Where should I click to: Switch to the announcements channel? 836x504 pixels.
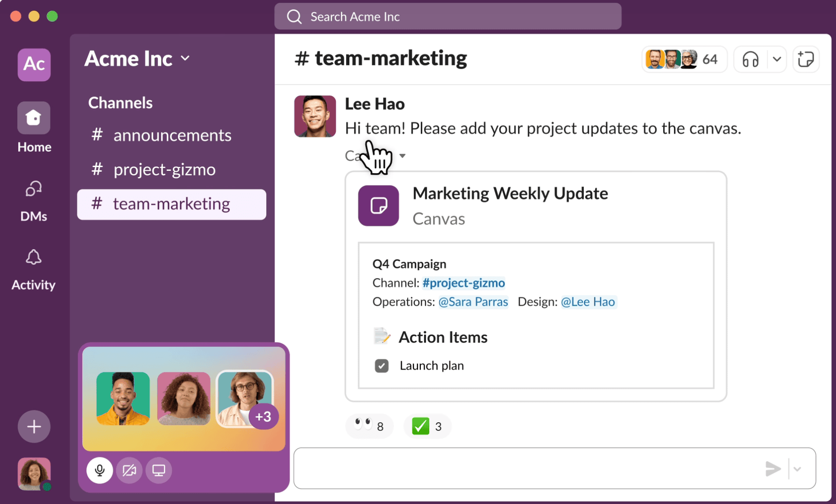pyautogui.click(x=172, y=135)
